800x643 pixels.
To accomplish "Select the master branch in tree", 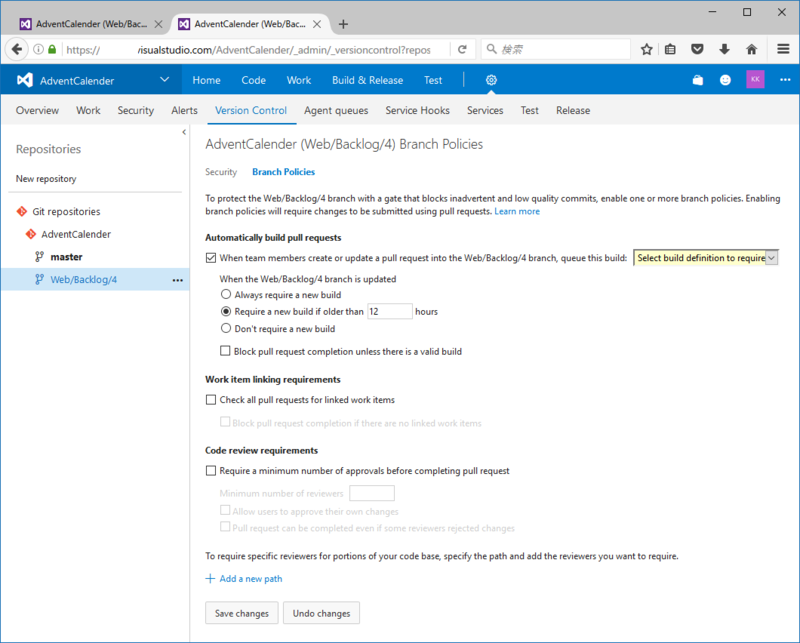I will 66,257.
